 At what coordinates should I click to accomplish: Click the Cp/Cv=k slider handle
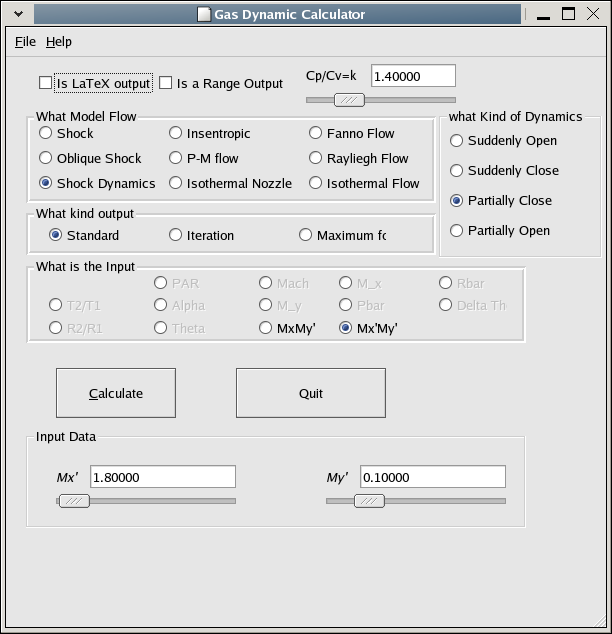coord(349,100)
